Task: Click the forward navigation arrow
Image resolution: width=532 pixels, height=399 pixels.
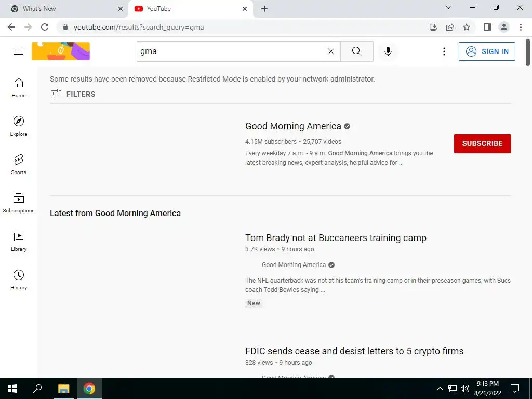Action: 28,27
